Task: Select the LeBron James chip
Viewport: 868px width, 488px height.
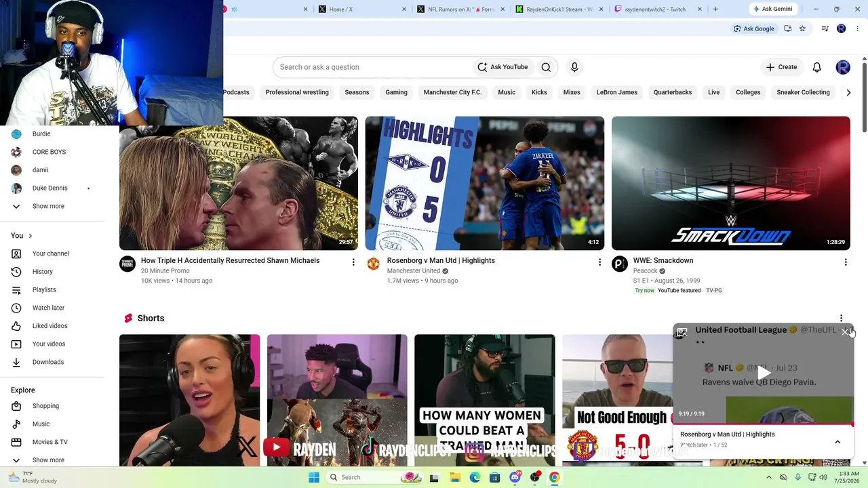Action: (x=617, y=92)
